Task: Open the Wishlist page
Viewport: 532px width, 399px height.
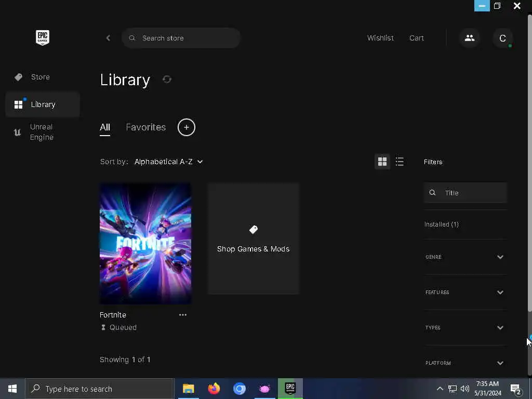Action: [380, 38]
